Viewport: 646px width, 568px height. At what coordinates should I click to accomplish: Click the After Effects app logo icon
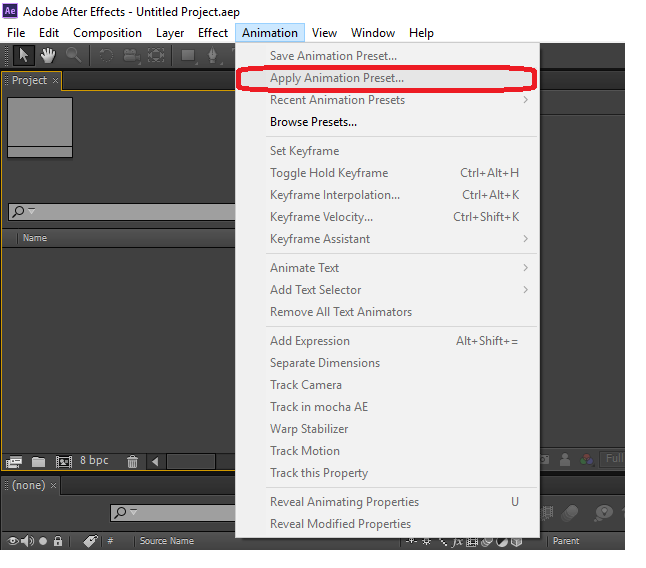click(10, 11)
